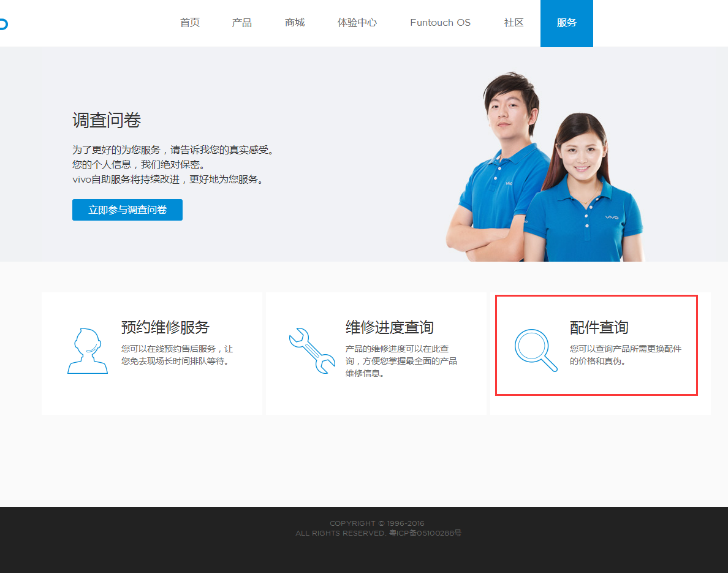This screenshot has width=728, height=573.
Task: Click the text 您的个人信息，我们绝对保密。
Action: click(x=138, y=164)
